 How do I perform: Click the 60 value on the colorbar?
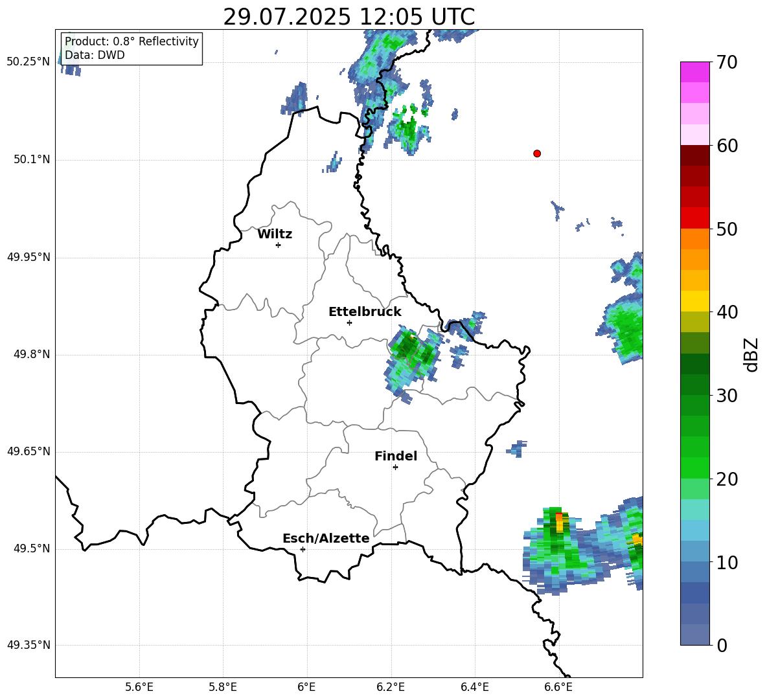[726, 146]
